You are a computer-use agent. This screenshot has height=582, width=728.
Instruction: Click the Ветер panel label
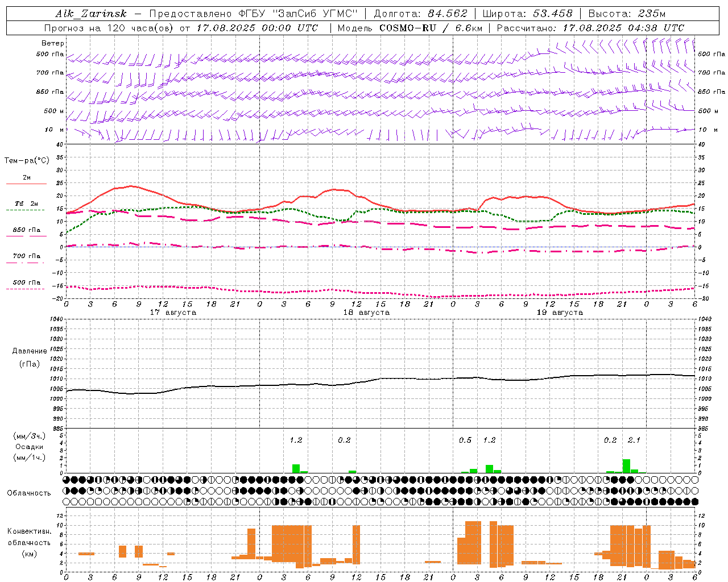pyautogui.click(x=53, y=43)
